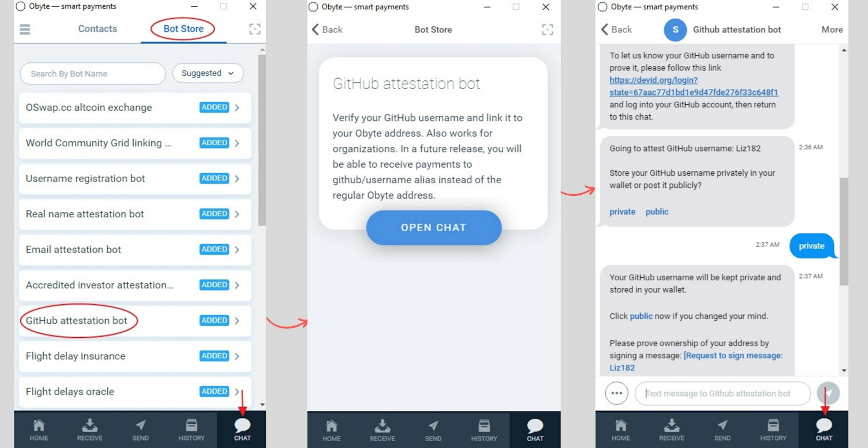868x448 pixels.
Task: Select 'private' attestation storage option
Action: tap(623, 211)
